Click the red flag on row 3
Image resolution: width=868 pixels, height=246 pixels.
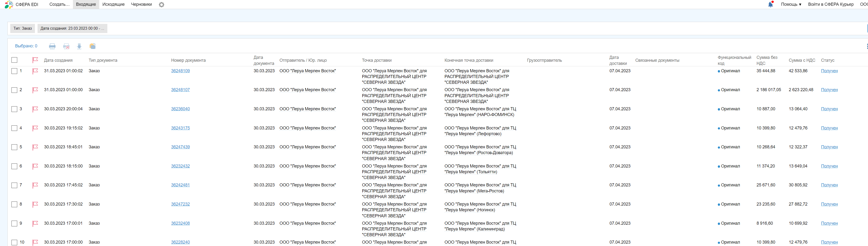click(35, 109)
